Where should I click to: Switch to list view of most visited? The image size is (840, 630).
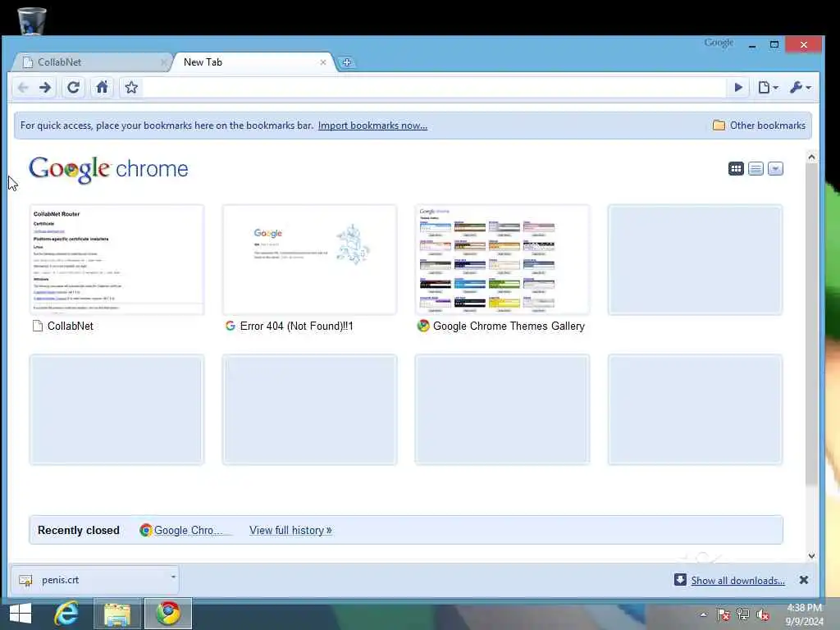pyautogui.click(x=756, y=169)
